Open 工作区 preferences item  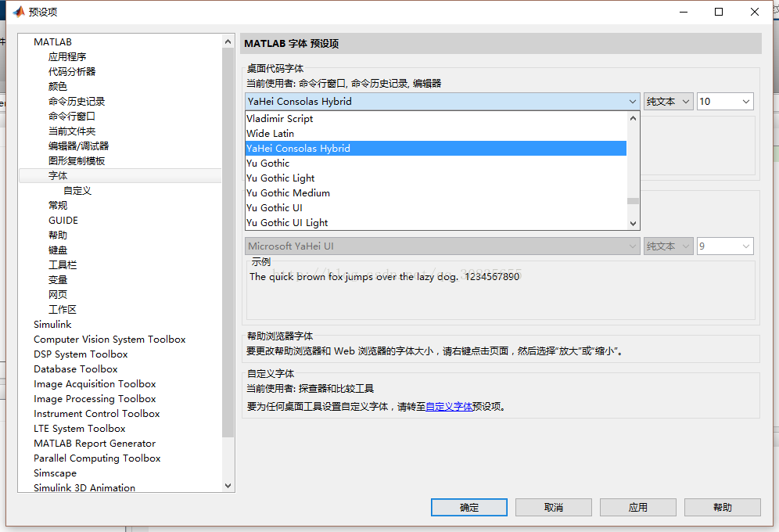coord(62,310)
